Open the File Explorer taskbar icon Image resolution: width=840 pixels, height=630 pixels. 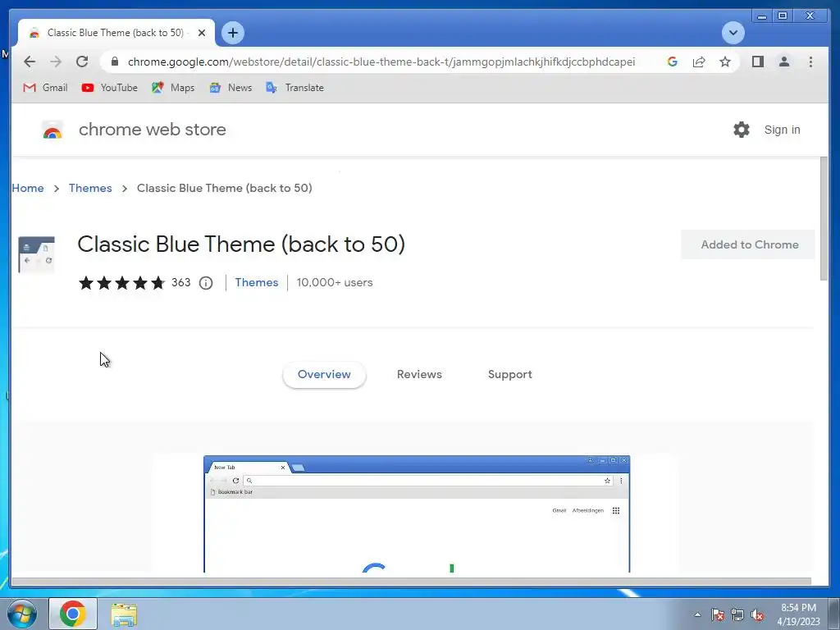[124, 614]
